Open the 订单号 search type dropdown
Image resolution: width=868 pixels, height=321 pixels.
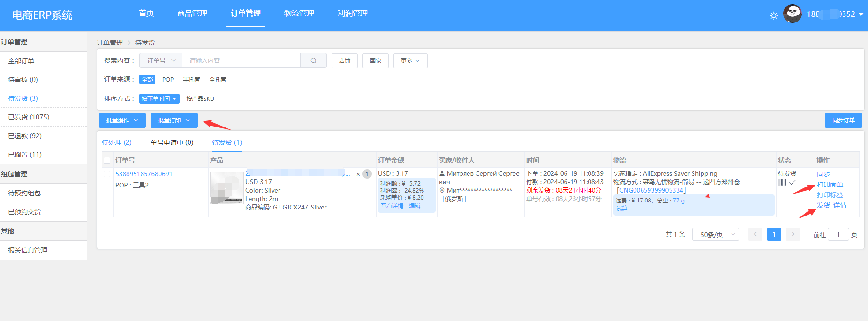[x=161, y=60]
